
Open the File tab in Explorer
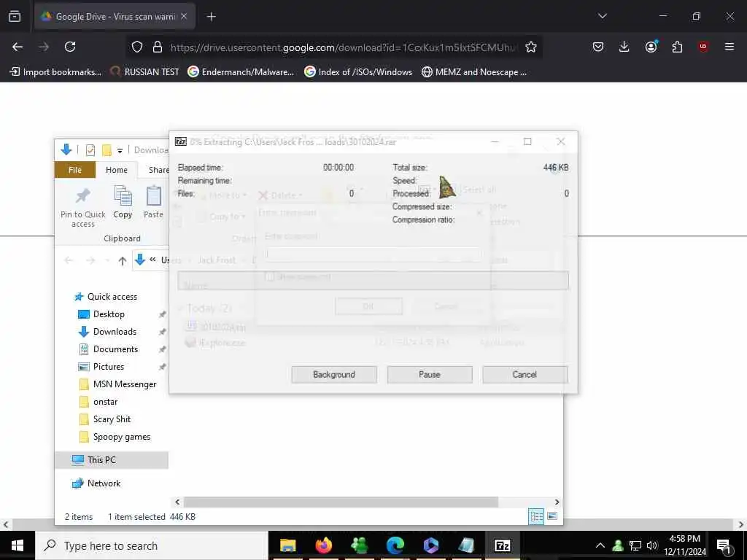75,170
